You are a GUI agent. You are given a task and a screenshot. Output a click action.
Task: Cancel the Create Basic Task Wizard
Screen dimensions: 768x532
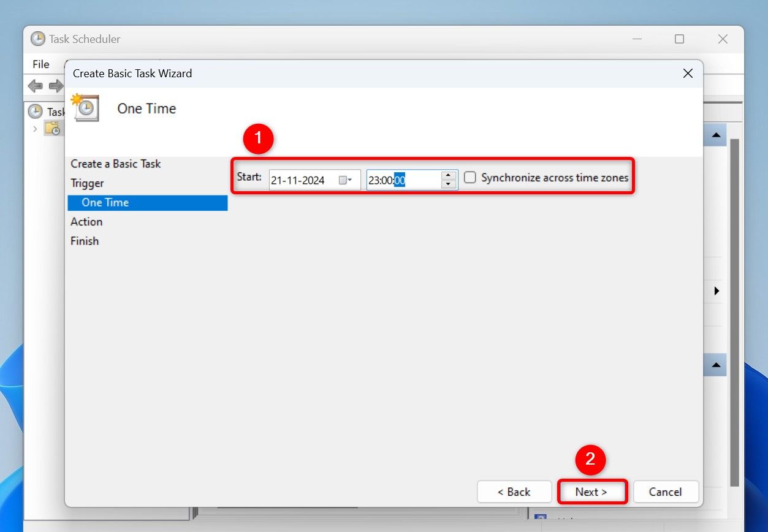666,492
